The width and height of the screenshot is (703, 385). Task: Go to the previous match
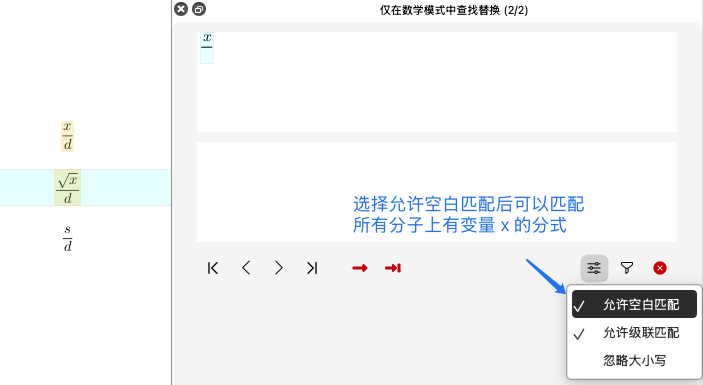[246, 268]
